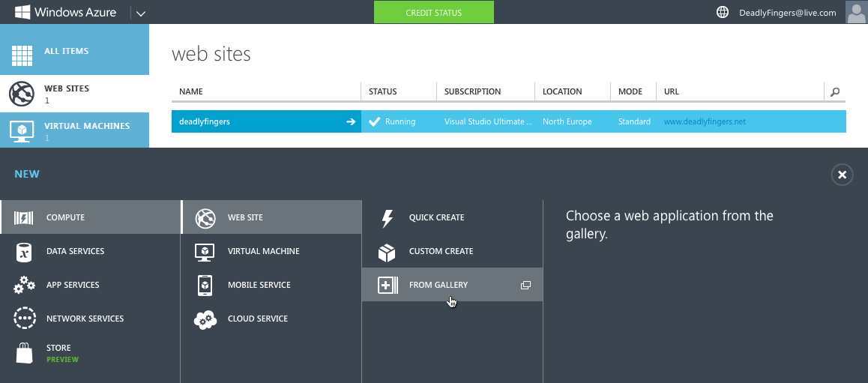Open the dropdown chevron beside Windows Azure
Screen dimensions: 868x383
coord(141,13)
